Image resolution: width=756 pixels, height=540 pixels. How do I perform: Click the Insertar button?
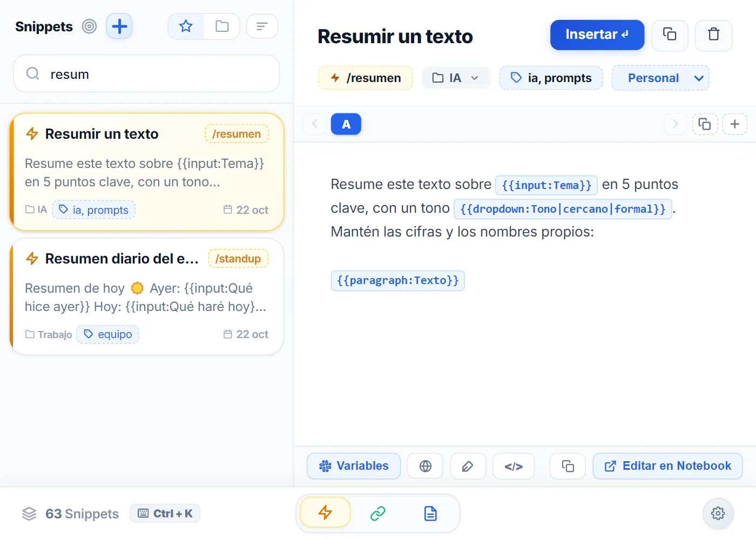coord(597,35)
